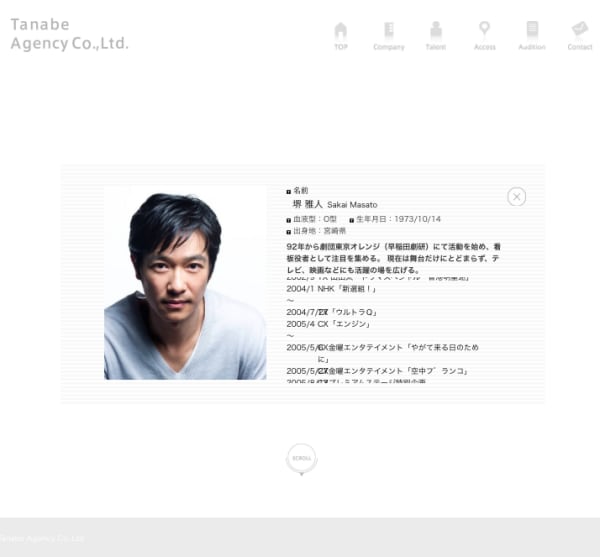Click the birthplace '宮崎県' text
This screenshot has width=600, height=557.
click(335, 231)
